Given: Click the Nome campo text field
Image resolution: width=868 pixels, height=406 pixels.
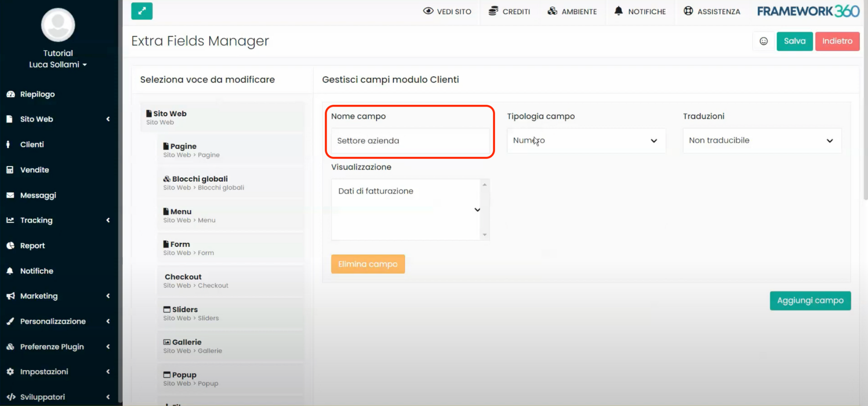Looking at the screenshot, I should [x=410, y=141].
